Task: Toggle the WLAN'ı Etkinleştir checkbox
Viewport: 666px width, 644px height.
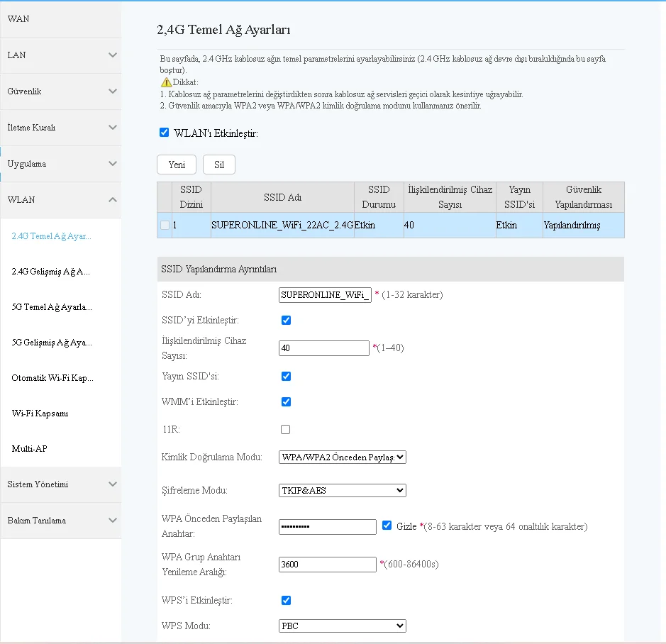Action: point(165,133)
